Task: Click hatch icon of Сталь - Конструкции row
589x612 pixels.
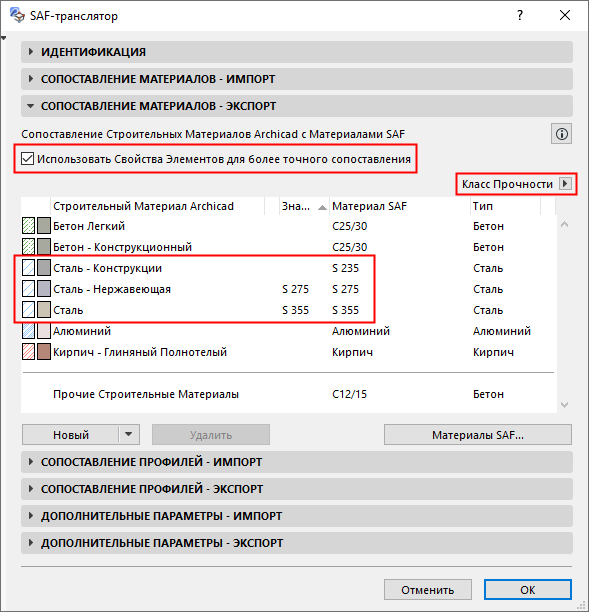Action: click(28, 268)
